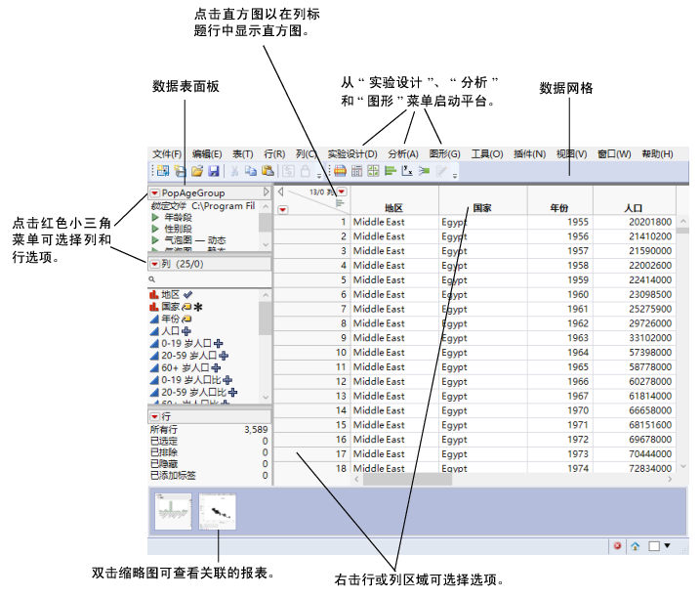Click the Copy toolbar icon

point(251,171)
